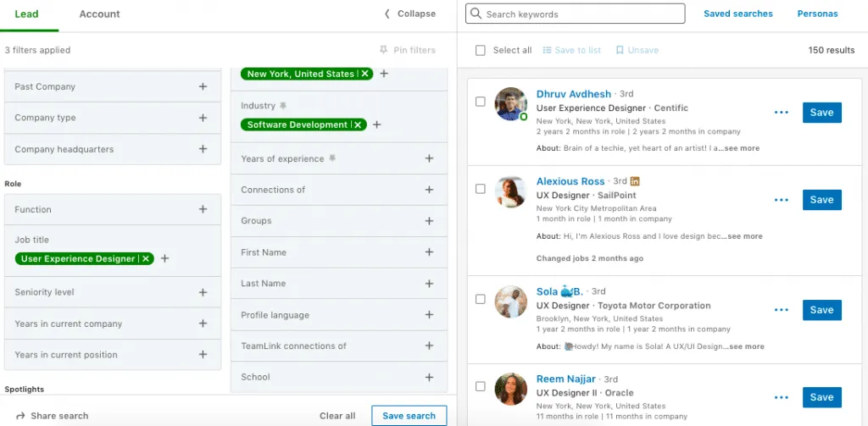Screen dimensions: 868x426
Task: Save the Sola B. lead
Action: 822,310
